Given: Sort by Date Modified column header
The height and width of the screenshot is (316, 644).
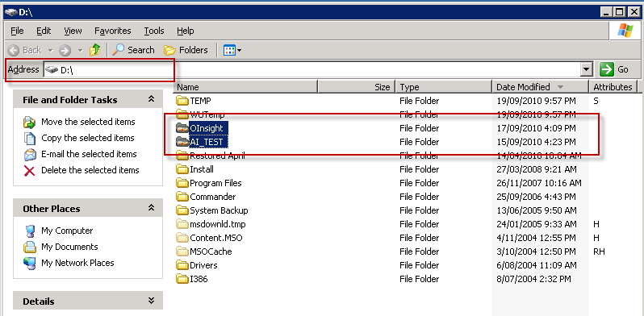Looking at the screenshot, I should click(x=540, y=87).
